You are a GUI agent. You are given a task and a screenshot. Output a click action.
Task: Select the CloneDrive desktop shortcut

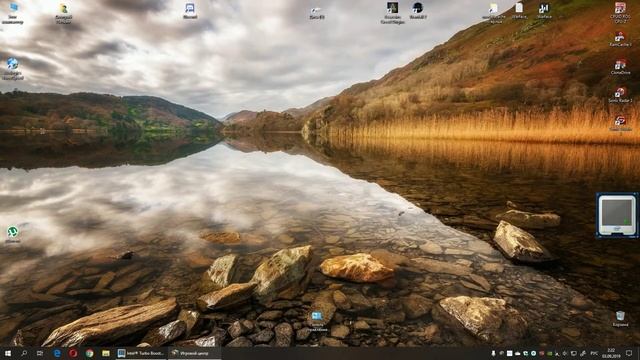[620, 67]
